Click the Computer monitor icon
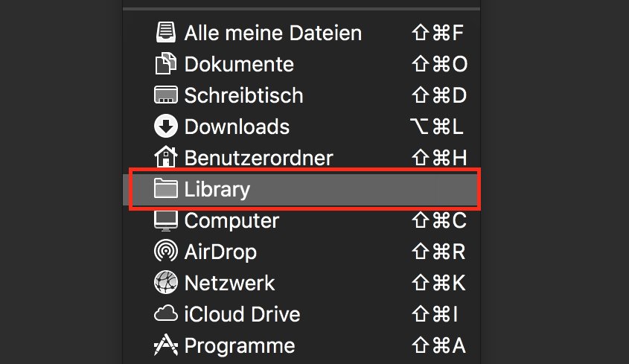The height and width of the screenshot is (364, 629). [166, 221]
